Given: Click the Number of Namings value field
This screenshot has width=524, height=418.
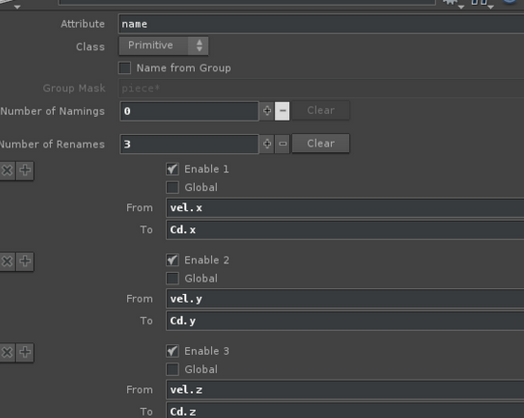Looking at the screenshot, I should 189,111.
